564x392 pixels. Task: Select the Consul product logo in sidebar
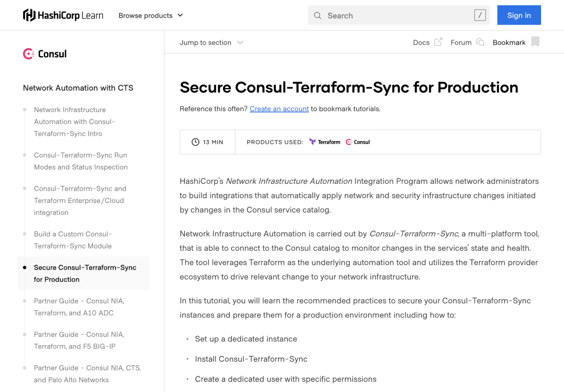(x=45, y=54)
